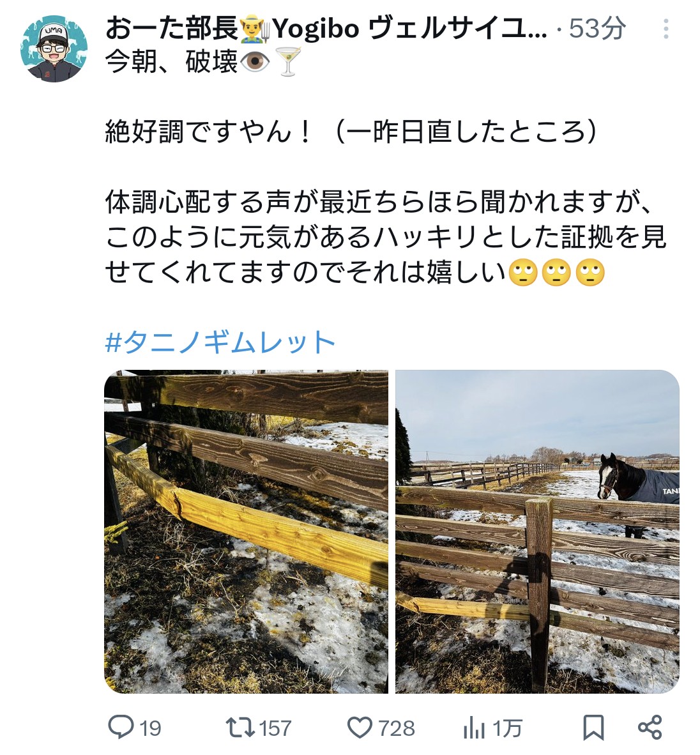Click the post text starting 体調心配する声
The image size is (700, 755).
tap(385, 237)
